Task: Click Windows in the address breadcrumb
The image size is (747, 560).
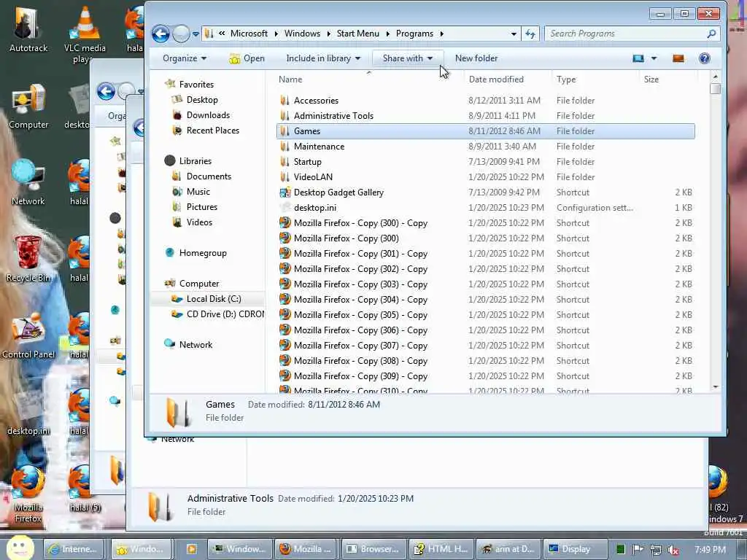Action: click(x=302, y=34)
